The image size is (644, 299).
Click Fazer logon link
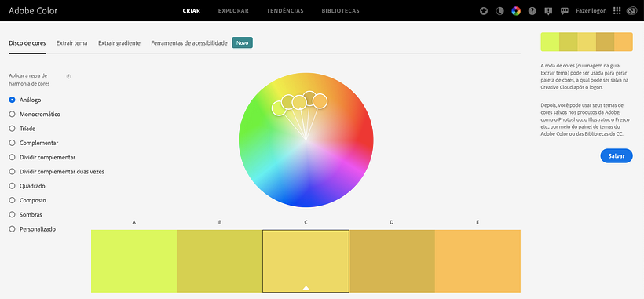591,11
